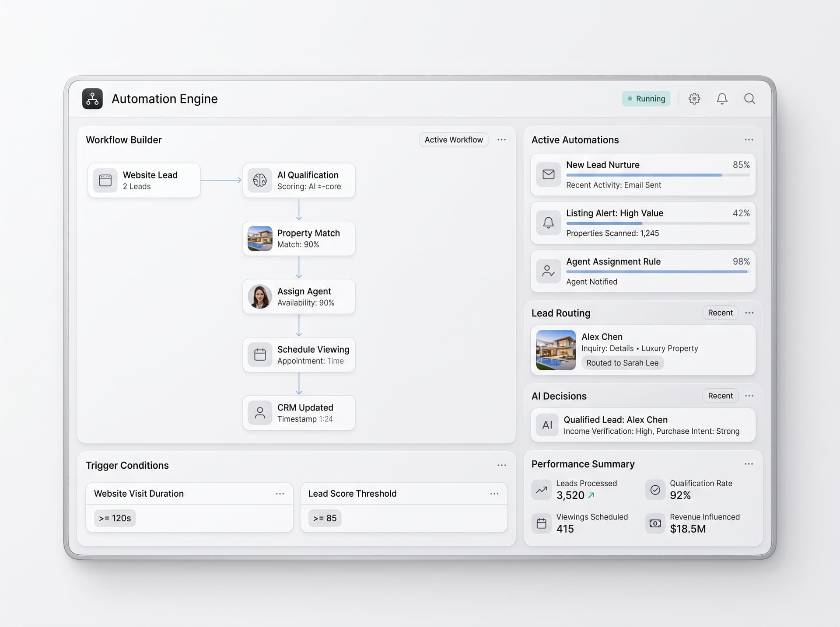
Task: Click the AI badge in AI Decisions
Action: [x=547, y=425]
